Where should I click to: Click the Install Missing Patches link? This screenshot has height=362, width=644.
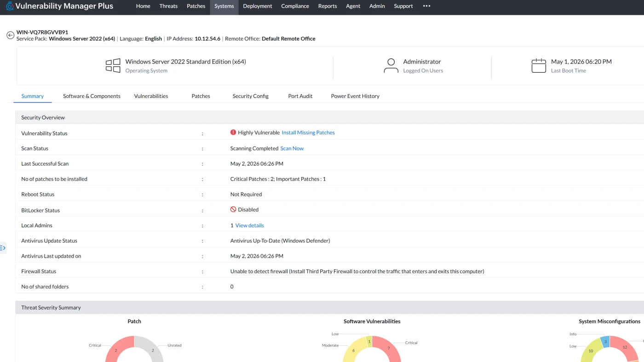pos(308,132)
